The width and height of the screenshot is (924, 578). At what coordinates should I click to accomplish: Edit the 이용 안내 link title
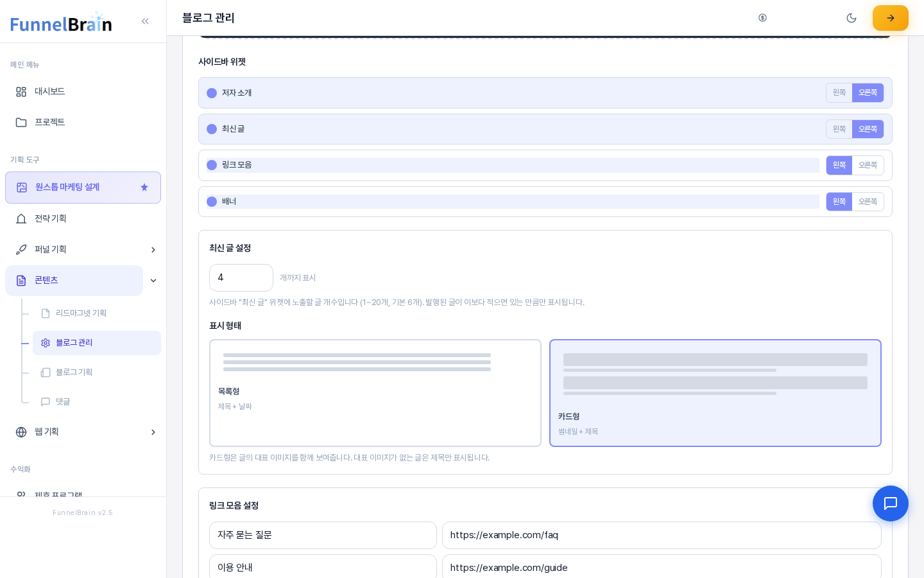pyautogui.click(x=323, y=568)
